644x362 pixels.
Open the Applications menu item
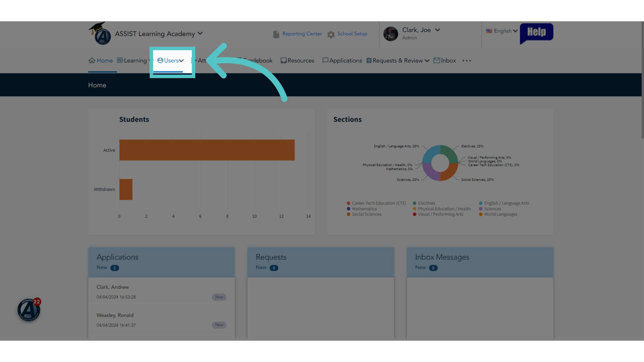pyautogui.click(x=342, y=61)
